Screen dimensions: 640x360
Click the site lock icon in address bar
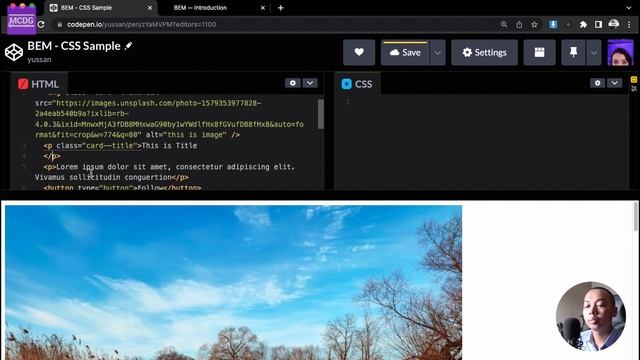click(60, 24)
